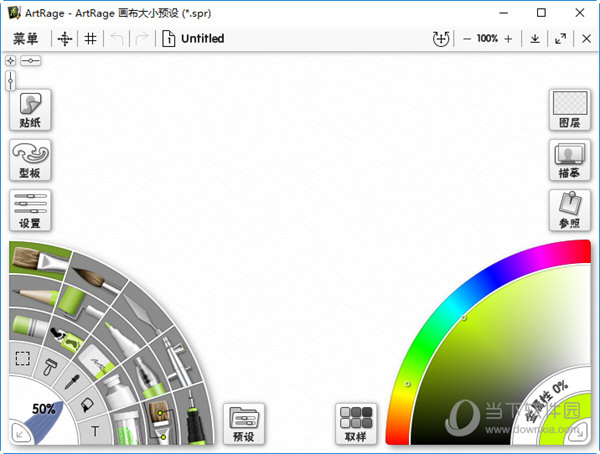Collapse the color picker corner arrow
600x454 pixels.
(x=581, y=433)
